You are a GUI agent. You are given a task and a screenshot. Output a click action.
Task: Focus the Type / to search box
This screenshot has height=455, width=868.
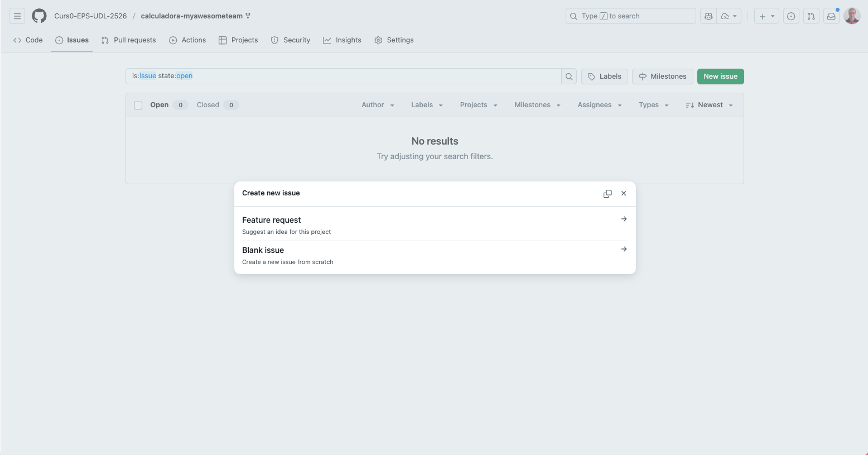[x=631, y=16]
